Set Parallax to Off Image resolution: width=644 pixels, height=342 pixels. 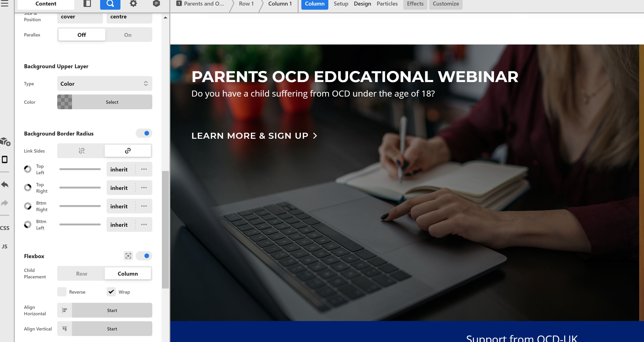click(82, 35)
